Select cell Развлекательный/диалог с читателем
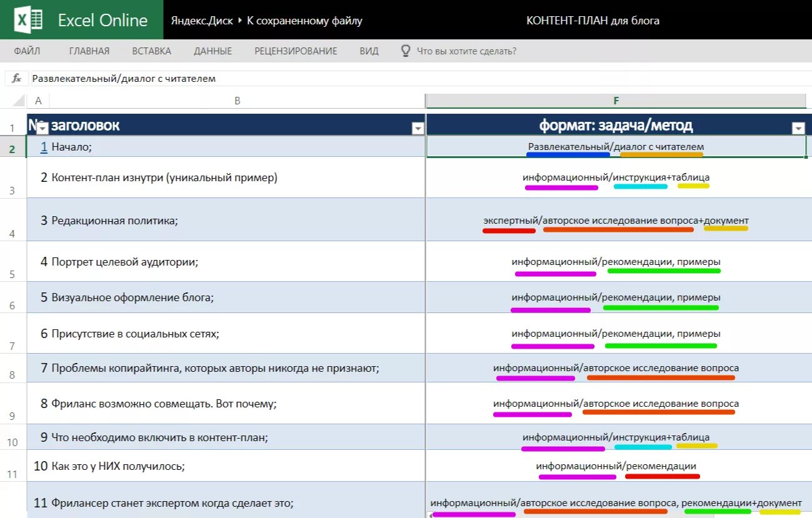Screen dimensions: 812x518 pos(616,147)
